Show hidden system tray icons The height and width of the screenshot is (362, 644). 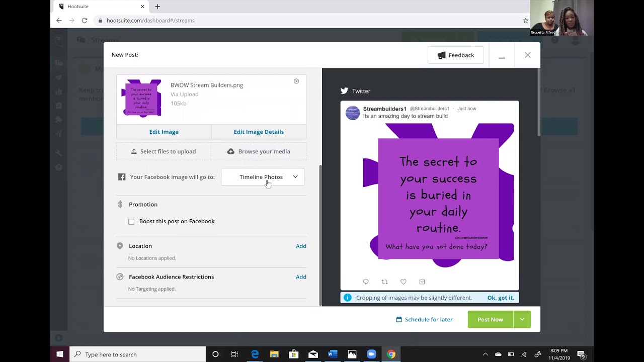point(485,354)
